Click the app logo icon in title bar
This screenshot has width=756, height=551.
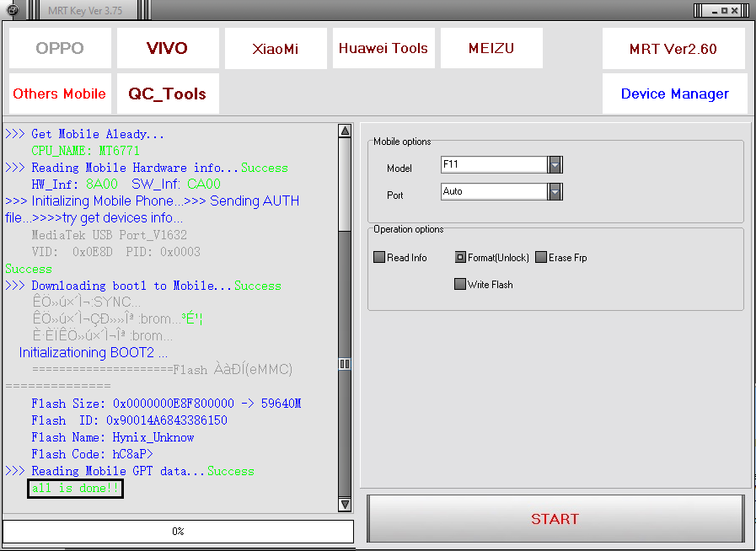click(x=13, y=9)
